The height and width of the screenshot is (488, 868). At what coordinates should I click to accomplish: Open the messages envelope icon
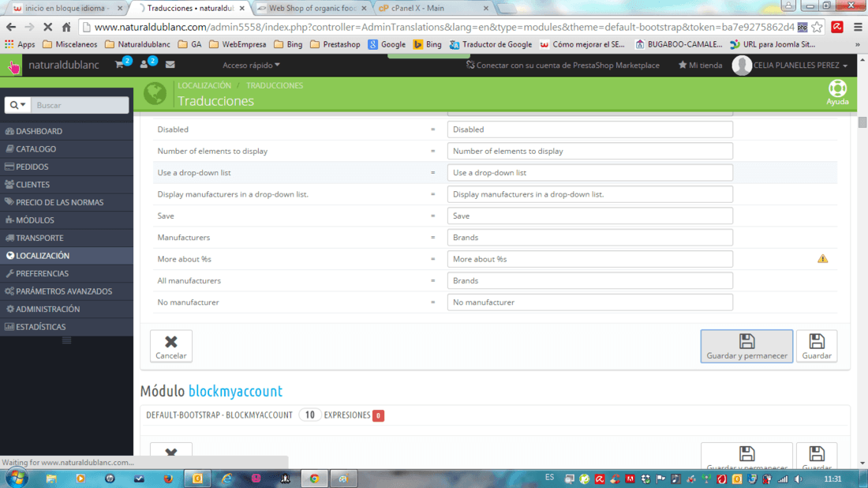(x=170, y=65)
